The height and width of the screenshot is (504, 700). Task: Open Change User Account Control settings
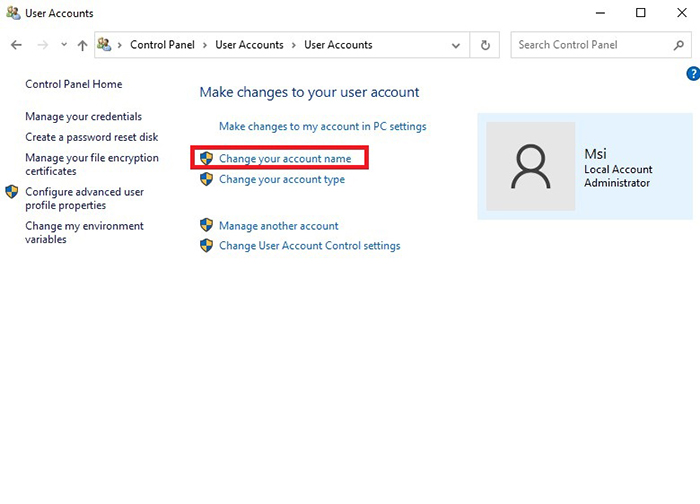[x=309, y=246]
